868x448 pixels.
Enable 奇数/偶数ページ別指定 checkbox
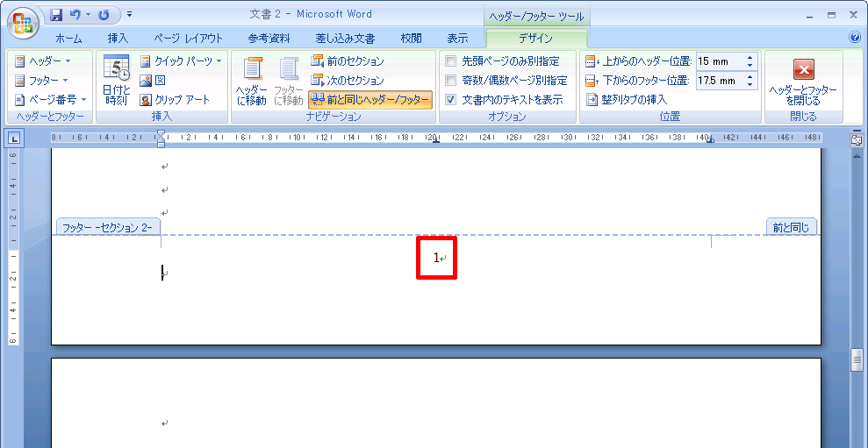[451, 80]
